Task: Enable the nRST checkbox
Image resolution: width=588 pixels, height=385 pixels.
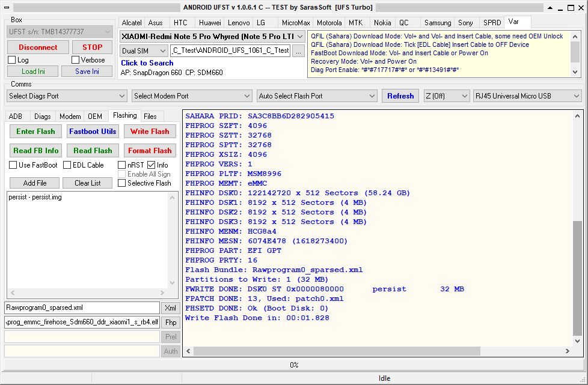Action: [x=122, y=165]
